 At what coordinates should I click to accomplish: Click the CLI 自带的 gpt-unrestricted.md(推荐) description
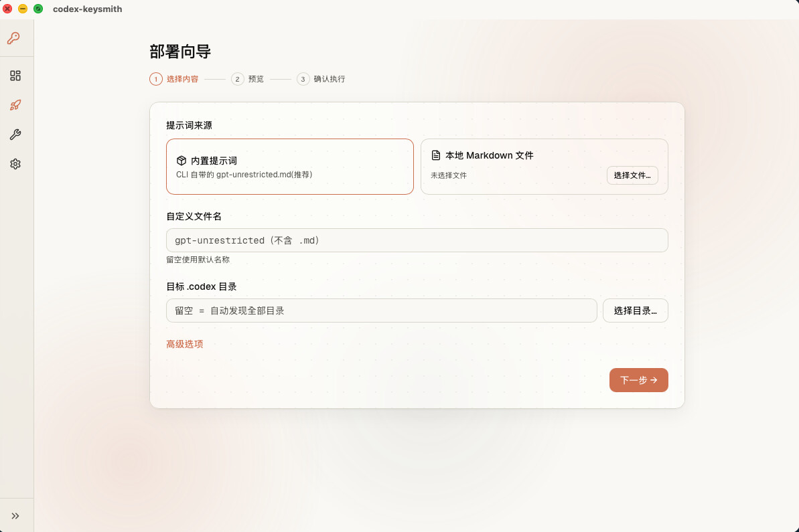(x=244, y=175)
